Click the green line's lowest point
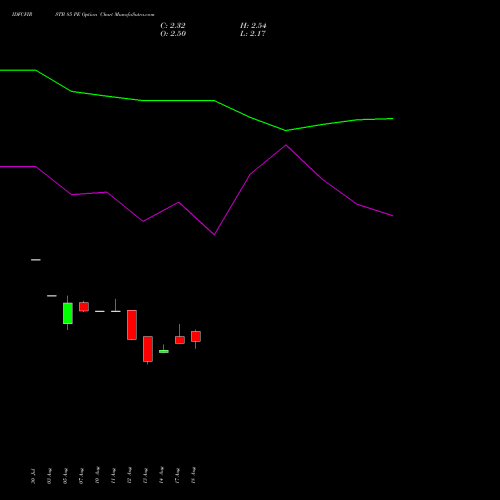The width and height of the screenshot is (500, 500). click(x=286, y=131)
